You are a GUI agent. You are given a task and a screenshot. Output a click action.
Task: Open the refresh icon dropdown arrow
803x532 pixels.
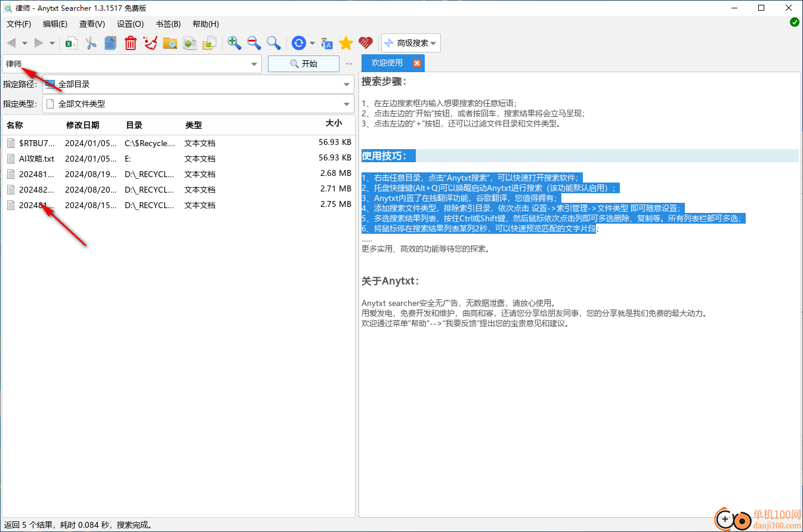tap(312, 43)
